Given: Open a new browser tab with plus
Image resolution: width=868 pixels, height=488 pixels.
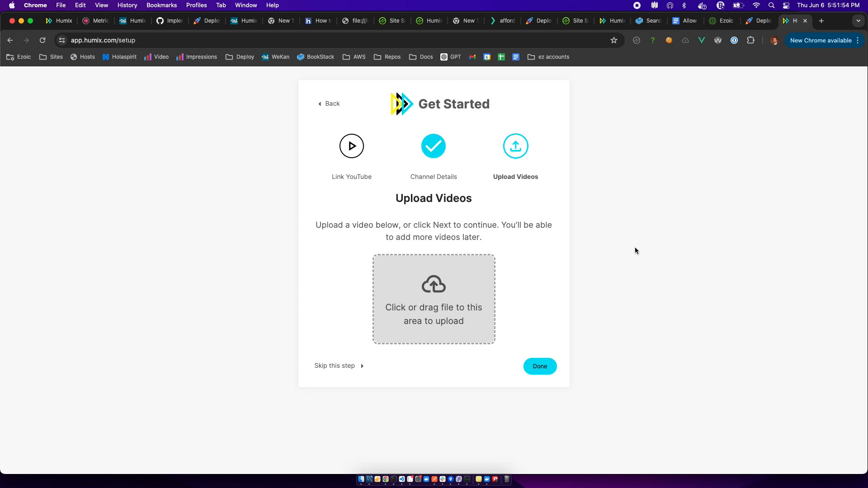Looking at the screenshot, I should pyautogui.click(x=821, y=21).
